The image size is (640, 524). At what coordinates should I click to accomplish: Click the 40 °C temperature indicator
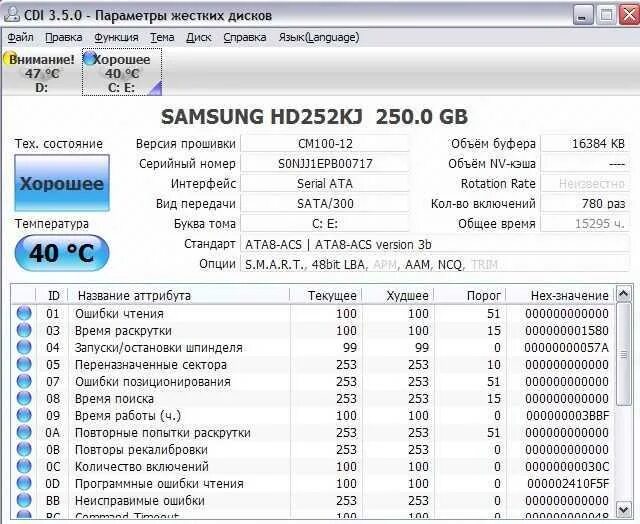click(62, 253)
